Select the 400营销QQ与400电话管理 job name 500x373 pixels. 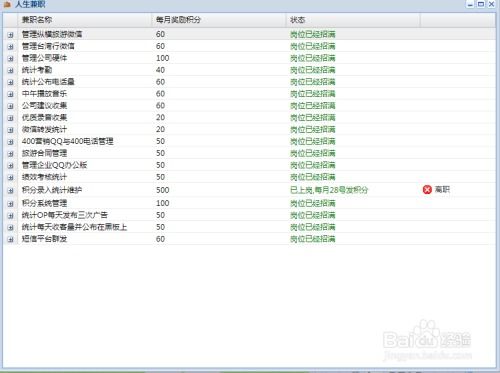68,141
